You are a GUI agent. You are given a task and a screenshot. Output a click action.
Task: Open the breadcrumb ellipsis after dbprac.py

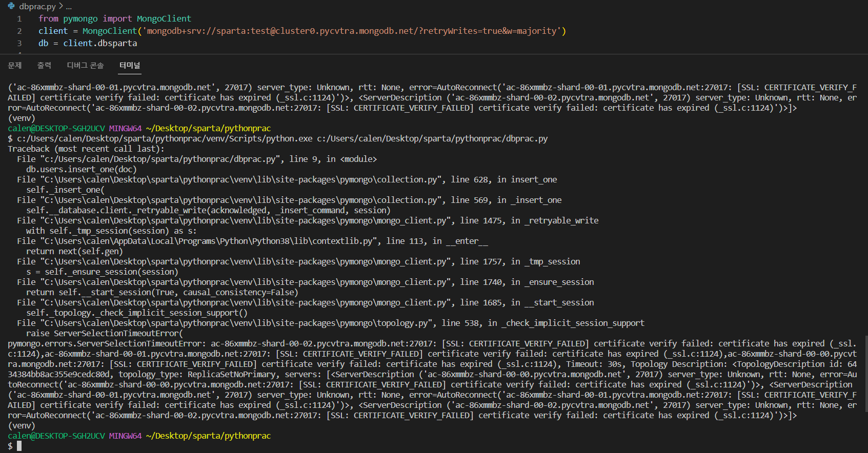69,7
